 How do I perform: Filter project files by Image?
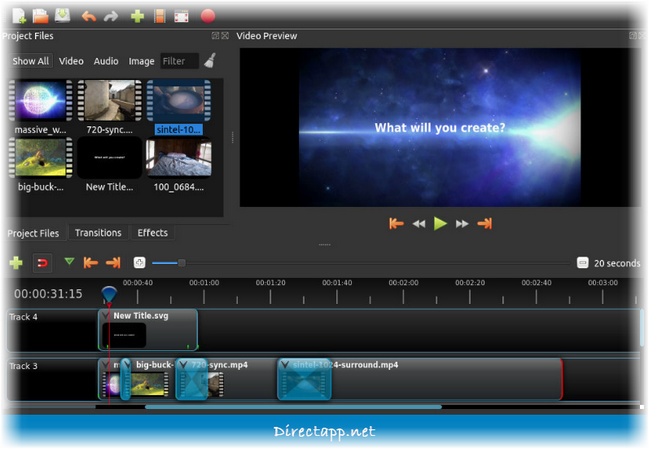[141, 61]
